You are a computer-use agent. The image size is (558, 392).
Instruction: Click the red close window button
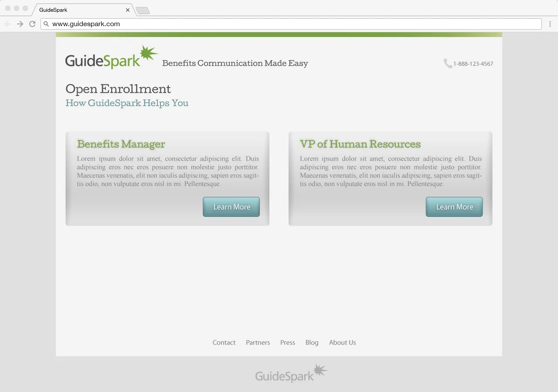(8, 8)
